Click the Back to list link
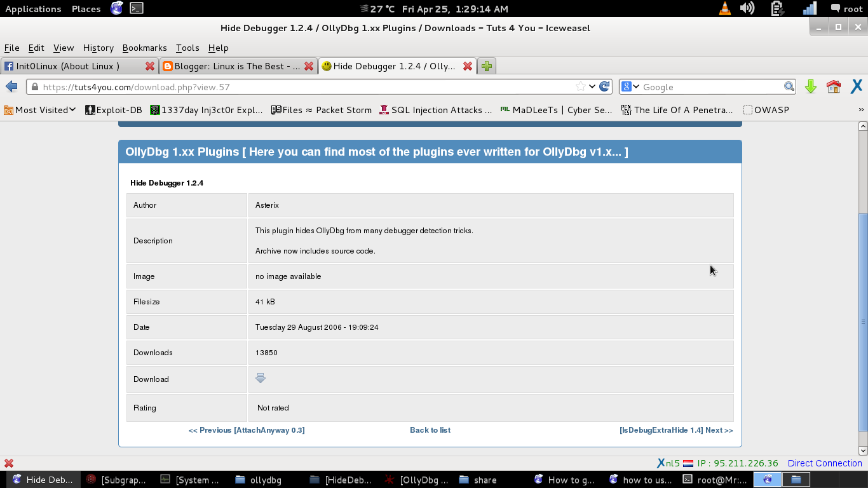The image size is (868, 488). click(430, 430)
